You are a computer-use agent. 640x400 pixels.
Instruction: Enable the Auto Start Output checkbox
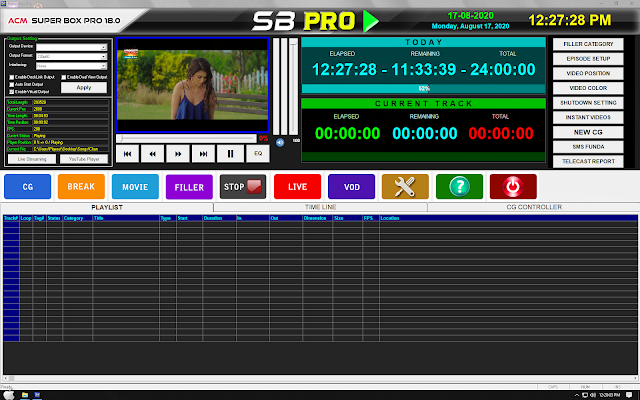[11, 84]
